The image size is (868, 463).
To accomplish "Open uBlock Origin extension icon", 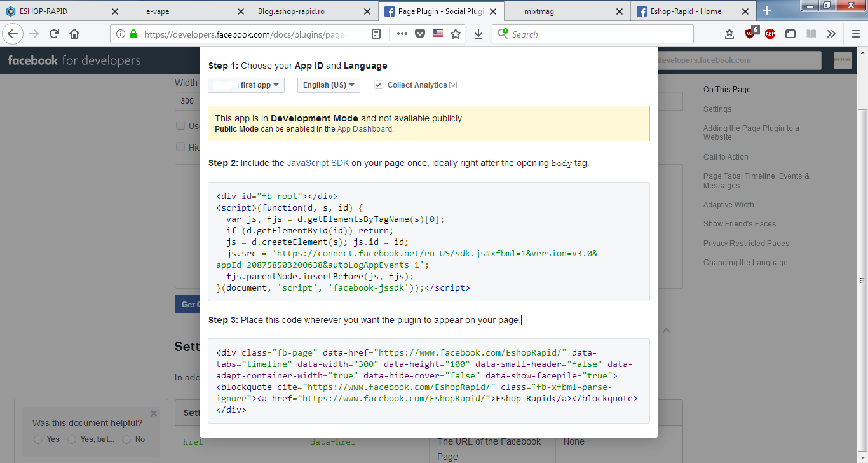I will point(751,33).
